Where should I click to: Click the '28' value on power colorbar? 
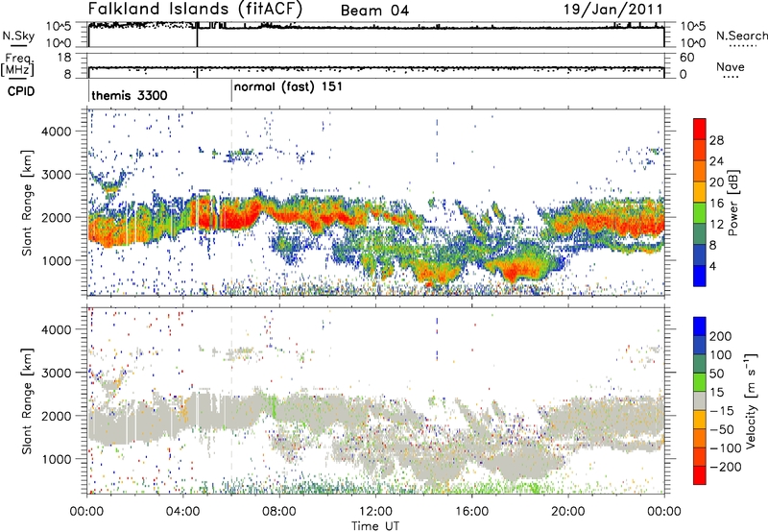716,140
